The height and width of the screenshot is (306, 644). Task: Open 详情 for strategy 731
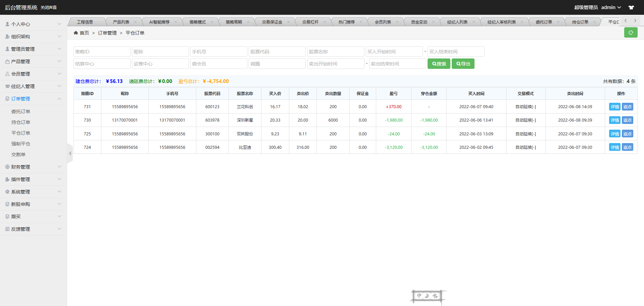point(614,107)
